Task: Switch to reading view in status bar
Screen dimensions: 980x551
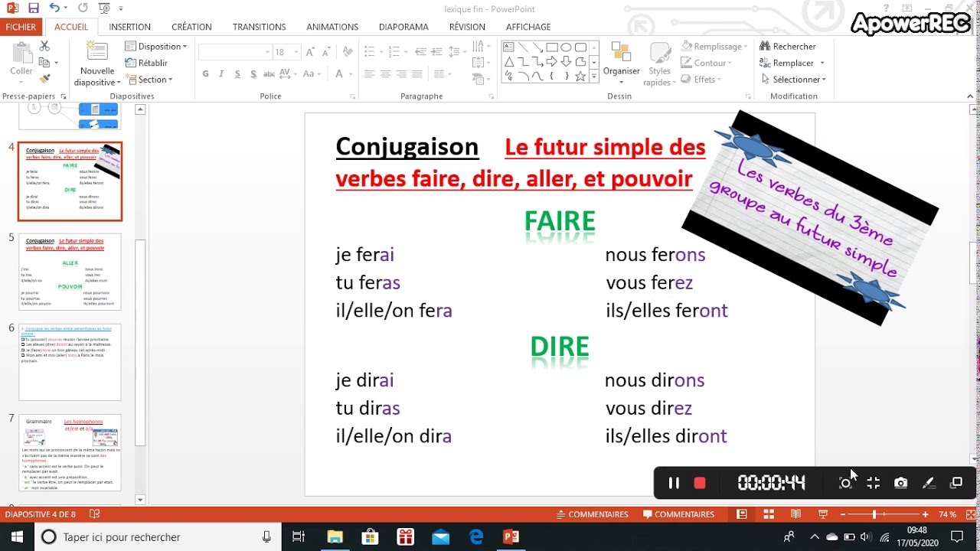Action: [795, 514]
